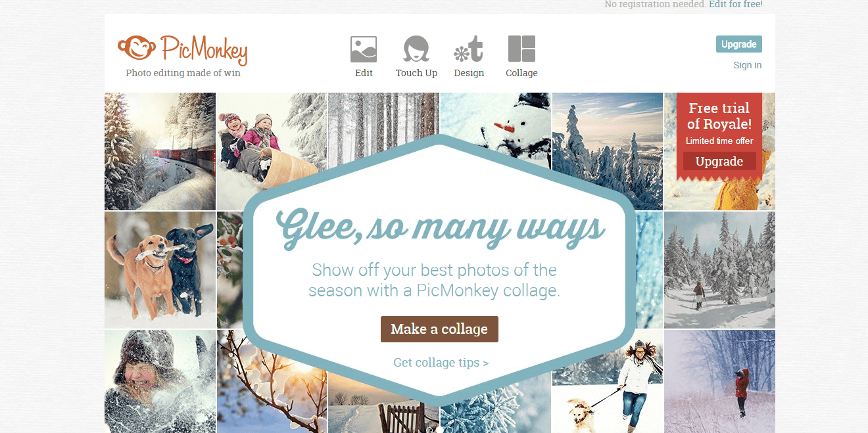Select the Design icon
868x433 pixels.
click(469, 49)
